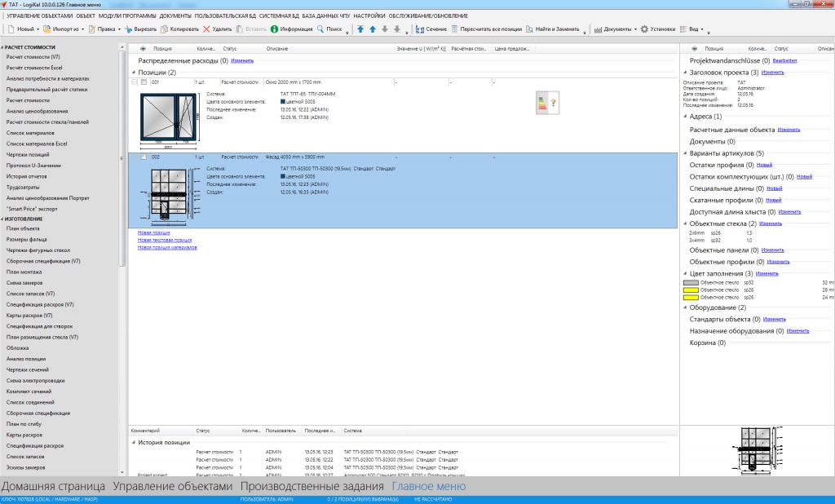Image resolution: width=835 pixels, height=504 pixels.
Task: Click the yellow swatch with value 28
Action: pyautogui.click(x=691, y=290)
